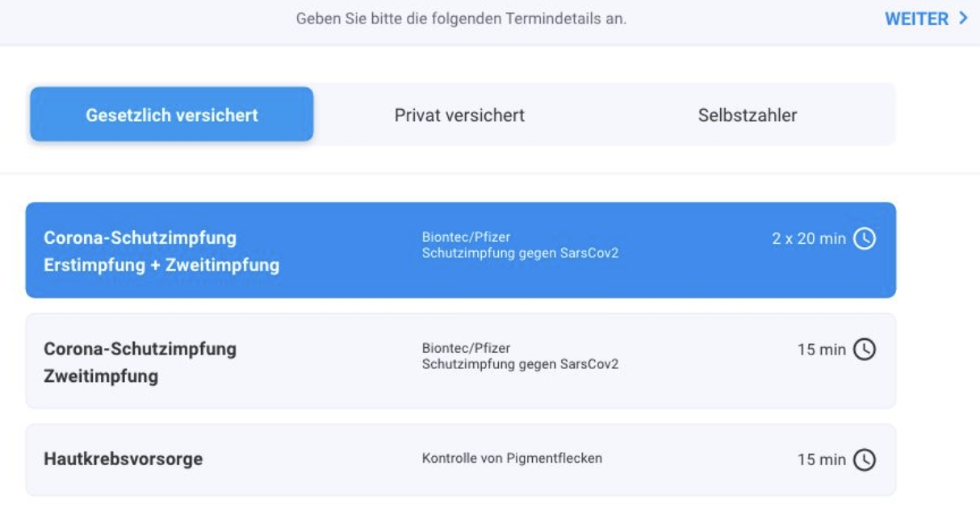Click the 15 min duration on the Zweitimpfung card
Image resolution: width=980 pixels, height=520 pixels.
point(822,350)
